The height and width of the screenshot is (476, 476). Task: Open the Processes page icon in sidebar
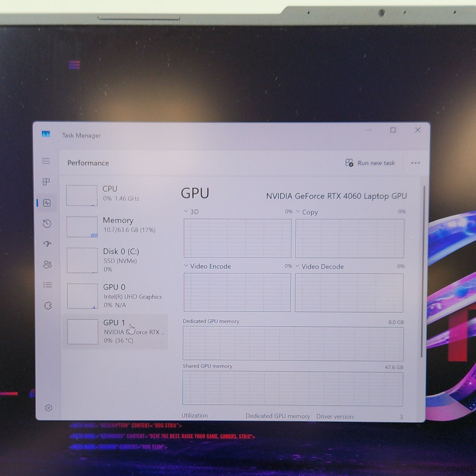46,182
